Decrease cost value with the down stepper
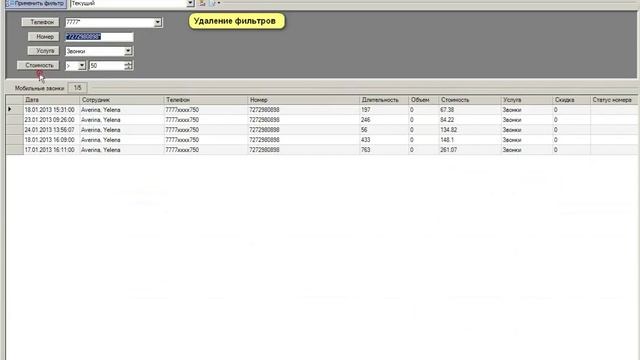 [129, 68]
